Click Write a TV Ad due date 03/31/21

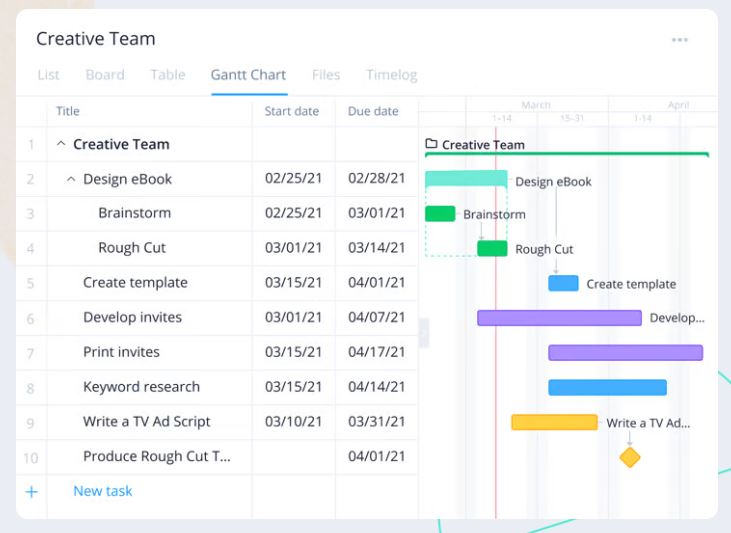tap(376, 422)
